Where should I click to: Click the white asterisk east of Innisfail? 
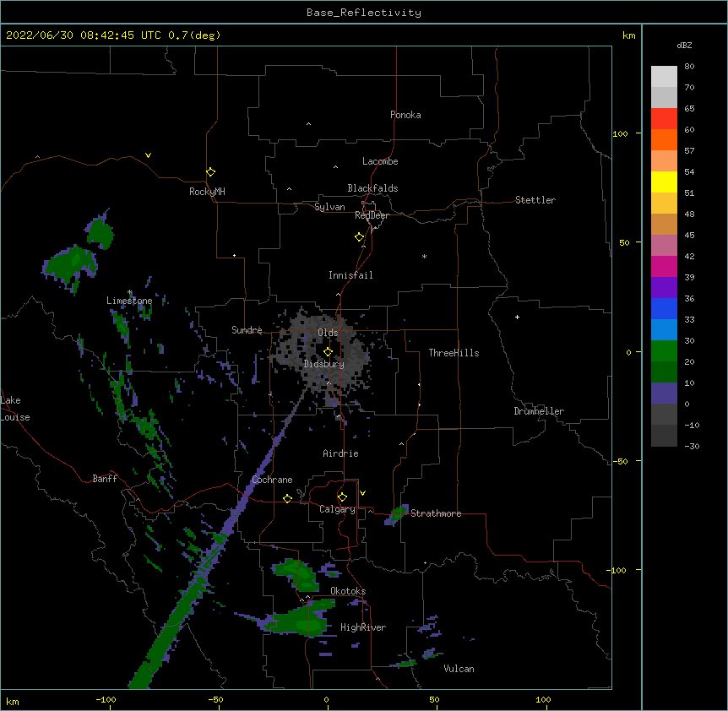tap(424, 256)
